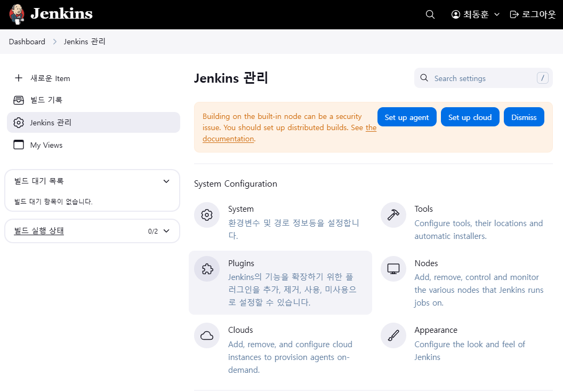Open My Views in the sidebar
This screenshot has height=392, width=563.
coord(93,145)
